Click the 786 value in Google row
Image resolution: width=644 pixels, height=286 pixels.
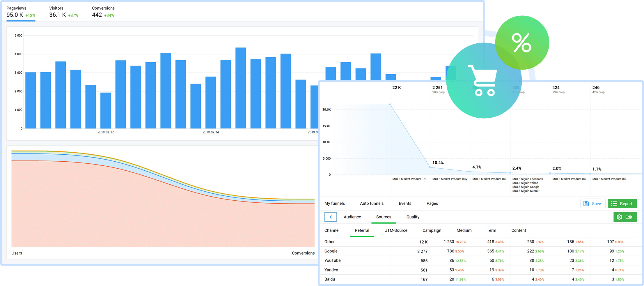click(x=450, y=251)
